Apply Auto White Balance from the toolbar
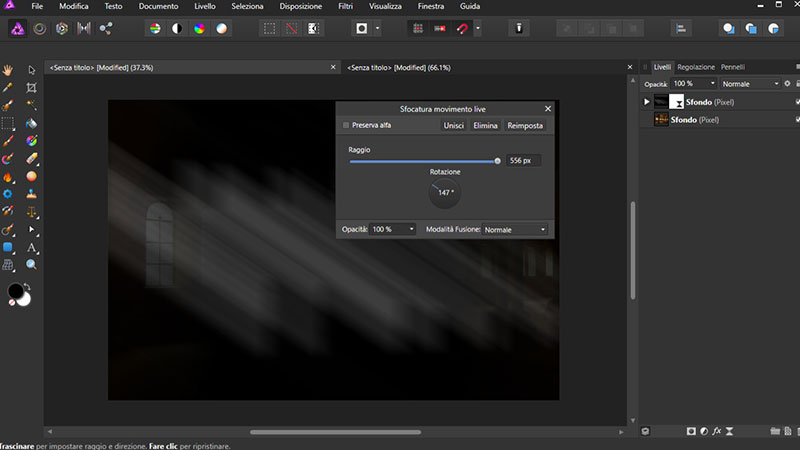This screenshot has width=800, height=450. (x=221, y=29)
